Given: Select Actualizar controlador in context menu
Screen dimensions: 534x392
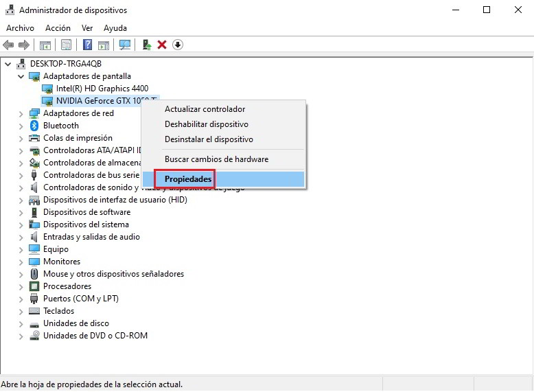Looking at the screenshot, I should [205, 109].
